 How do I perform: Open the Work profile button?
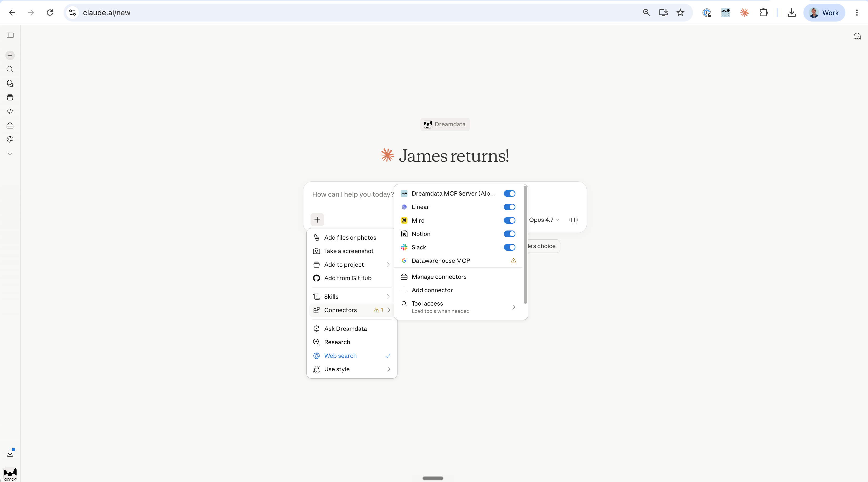click(x=824, y=13)
